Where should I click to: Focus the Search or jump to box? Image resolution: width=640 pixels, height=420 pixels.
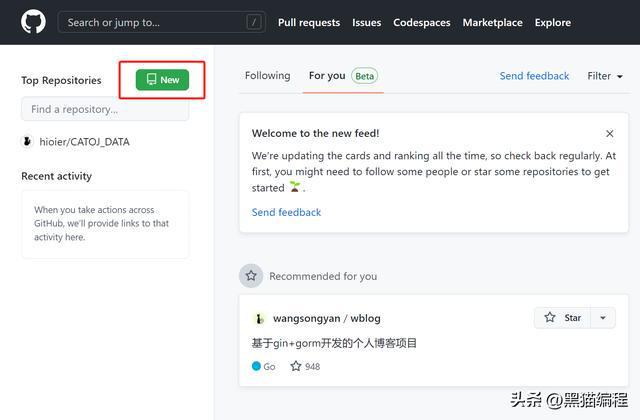coord(150,22)
